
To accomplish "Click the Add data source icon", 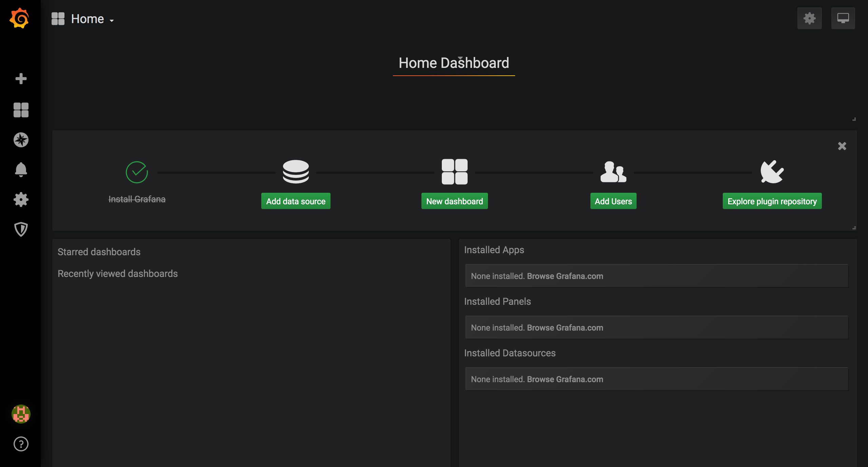I will click(x=296, y=171).
